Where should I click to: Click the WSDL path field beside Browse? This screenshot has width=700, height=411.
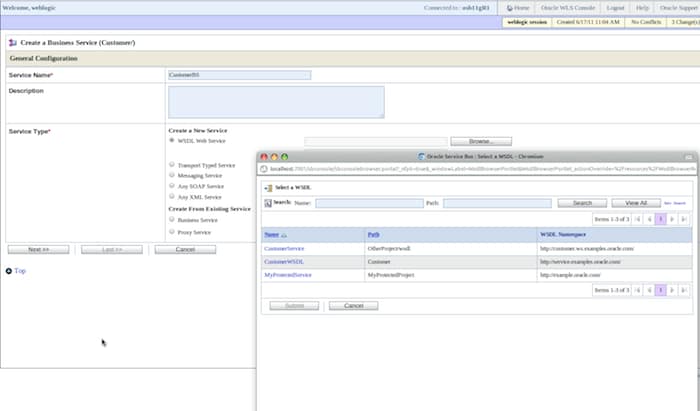click(x=376, y=141)
